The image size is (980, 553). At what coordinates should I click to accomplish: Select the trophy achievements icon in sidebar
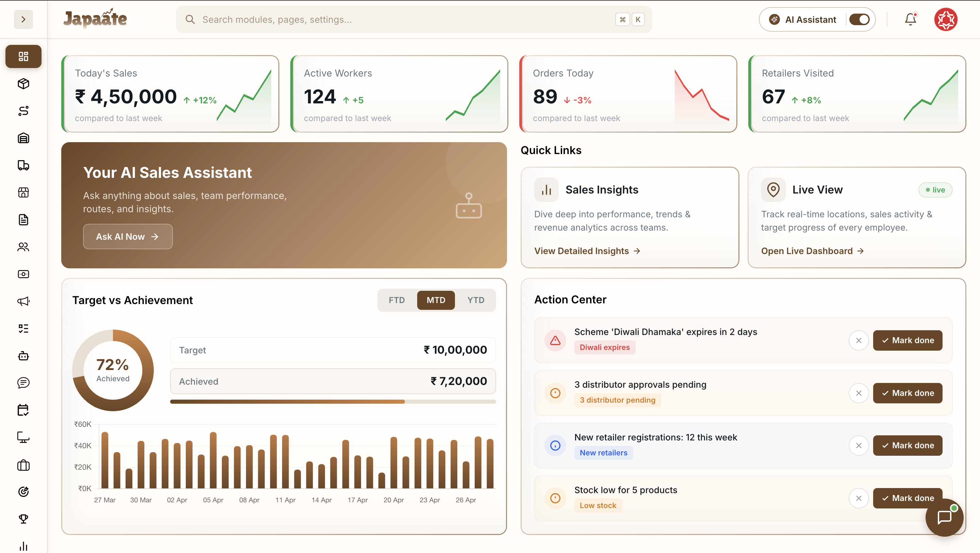[23, 519]
